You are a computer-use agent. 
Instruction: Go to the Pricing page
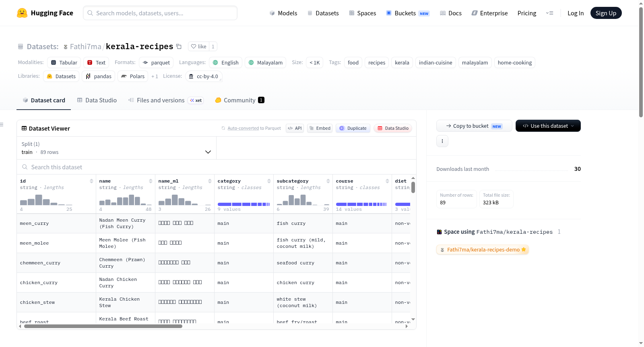pyautogui.click(x=527, y=13)
